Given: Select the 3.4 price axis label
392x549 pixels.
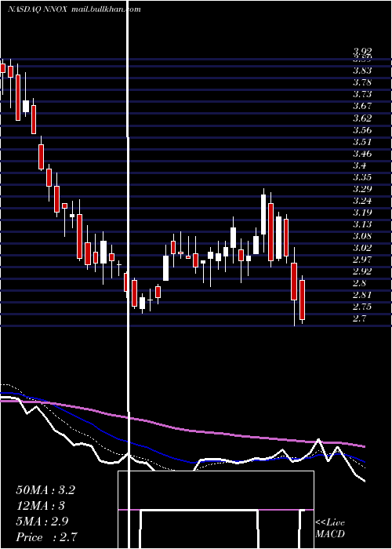Looking at the screenshot, I should click(360, 165).
